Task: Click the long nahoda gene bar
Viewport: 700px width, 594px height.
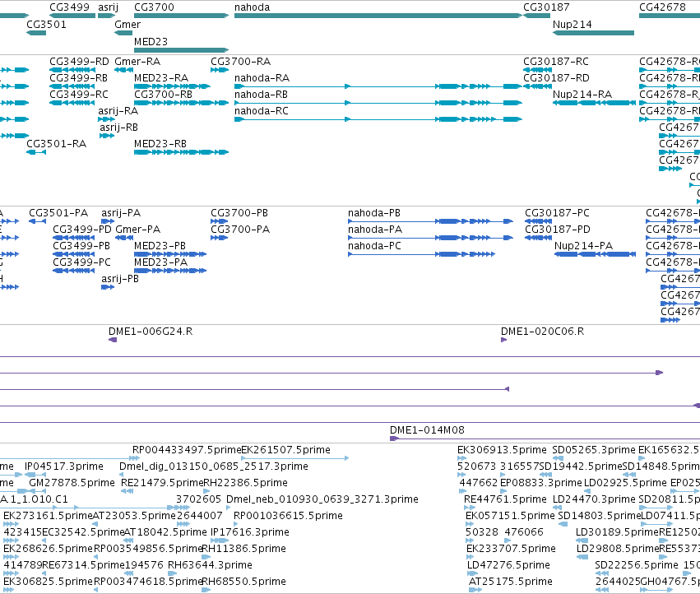Action: click(378, 16)
